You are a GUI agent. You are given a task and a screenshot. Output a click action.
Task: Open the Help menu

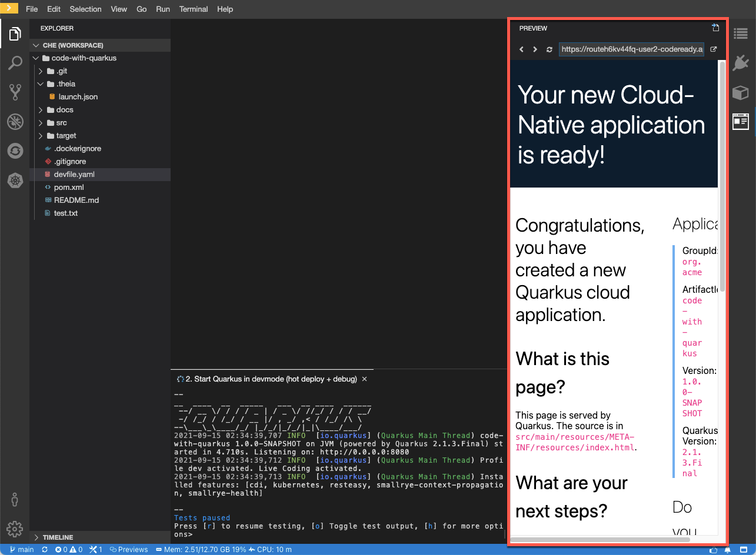tap(225, 9)
